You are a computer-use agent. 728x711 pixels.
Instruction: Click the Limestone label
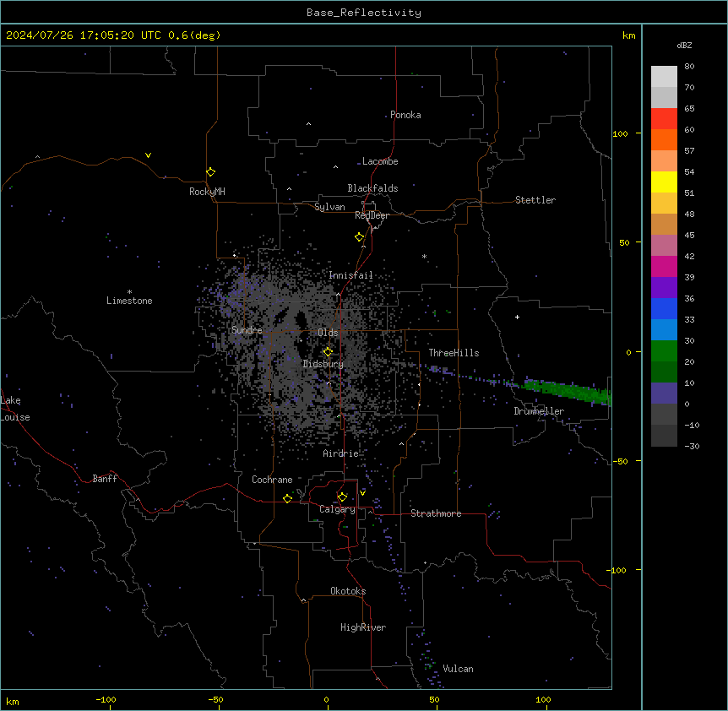click(x=129, y=301)
